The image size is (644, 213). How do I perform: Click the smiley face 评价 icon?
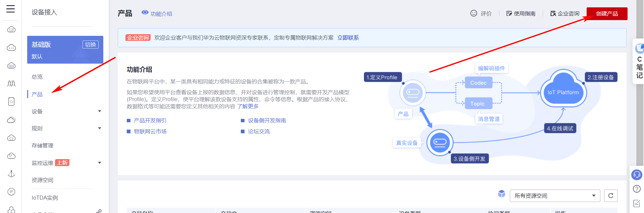(474, 13)
